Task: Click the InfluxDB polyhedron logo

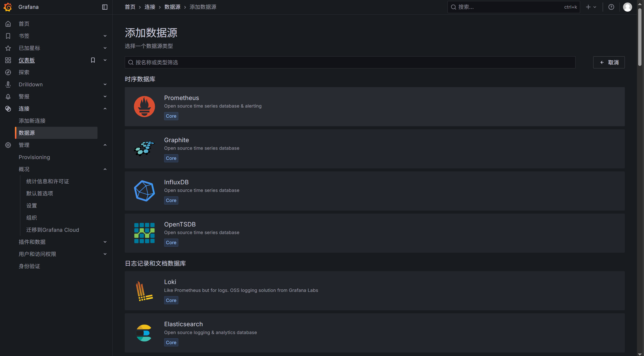Action: click(144, 191)
